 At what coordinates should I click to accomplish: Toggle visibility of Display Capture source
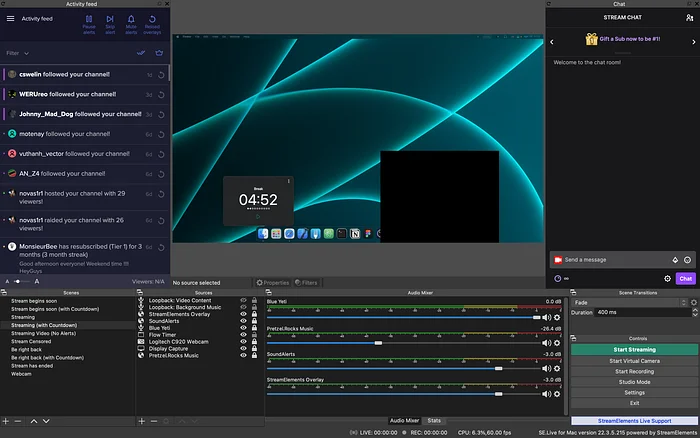(x=243, y=348)
